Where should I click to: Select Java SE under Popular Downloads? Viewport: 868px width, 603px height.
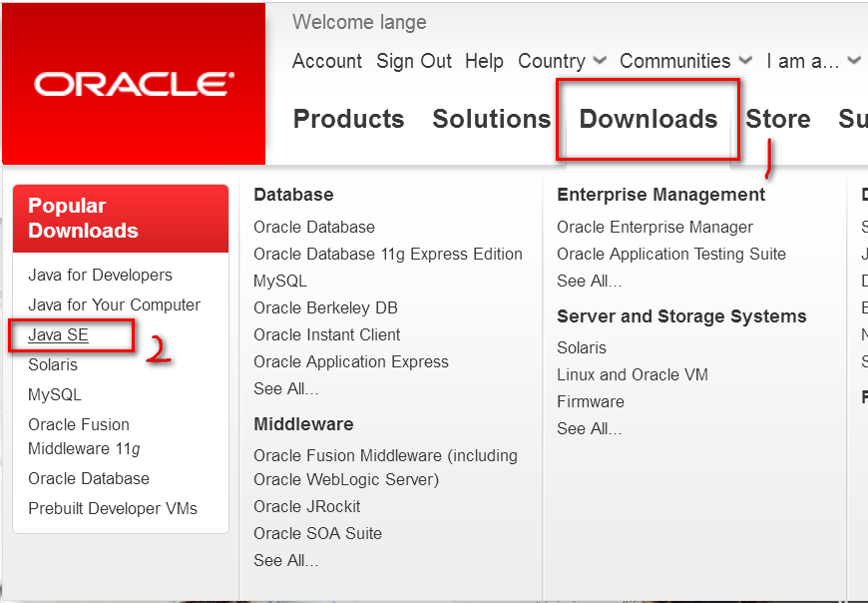tap(58, 335)
